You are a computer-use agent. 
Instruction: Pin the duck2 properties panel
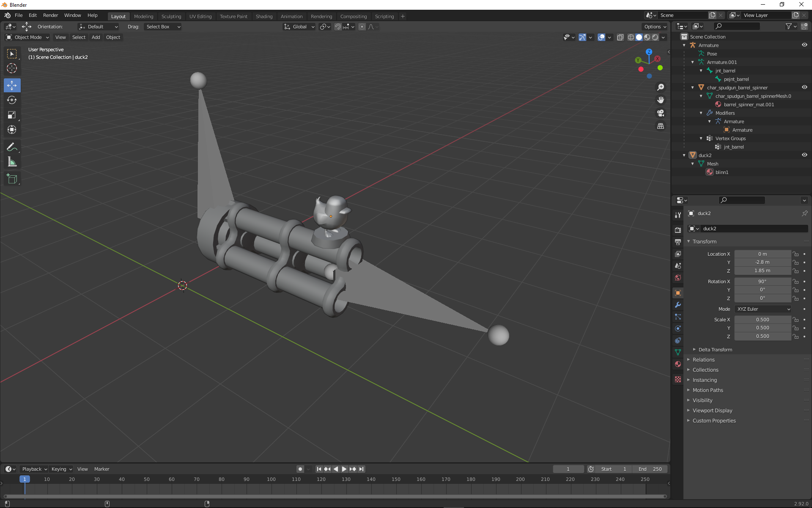pos(804,213)
